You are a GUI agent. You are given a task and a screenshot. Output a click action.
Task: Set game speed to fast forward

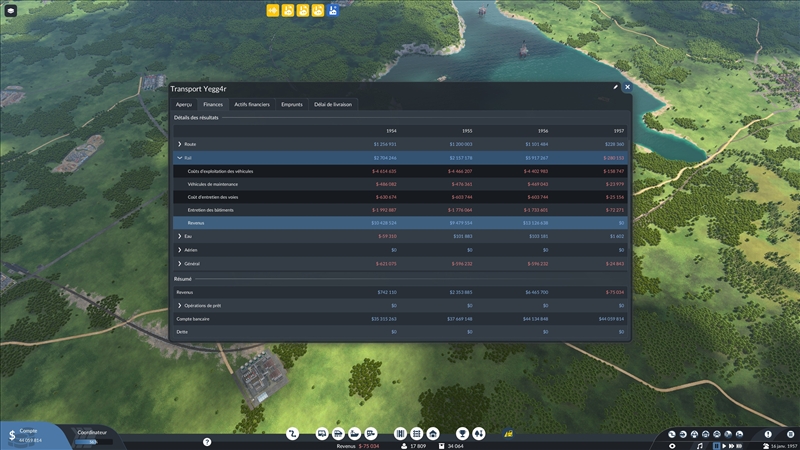[732, 446]
